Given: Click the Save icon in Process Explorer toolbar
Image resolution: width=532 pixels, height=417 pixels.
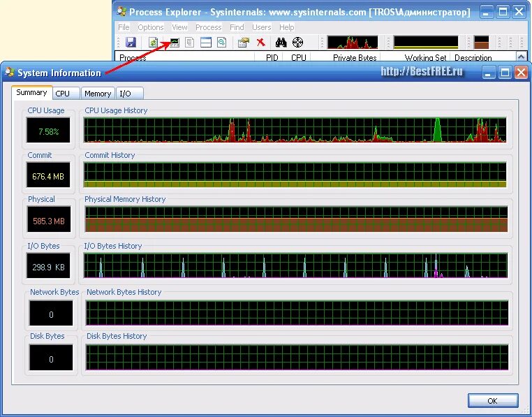Looking at the screenshot, I should (131, 43).
